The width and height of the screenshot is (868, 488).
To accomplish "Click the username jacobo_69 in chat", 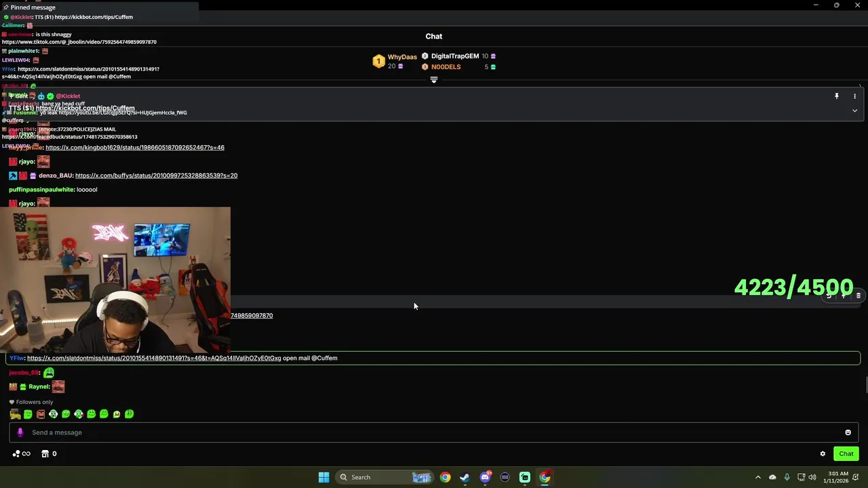I will coord(24,373).
